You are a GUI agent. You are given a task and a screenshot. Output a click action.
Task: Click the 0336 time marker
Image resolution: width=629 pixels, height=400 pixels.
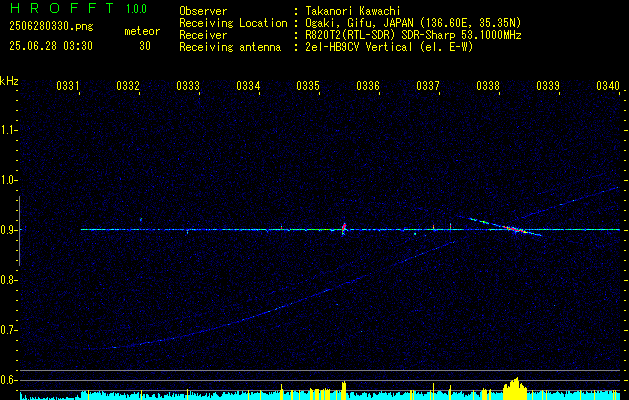368,86
